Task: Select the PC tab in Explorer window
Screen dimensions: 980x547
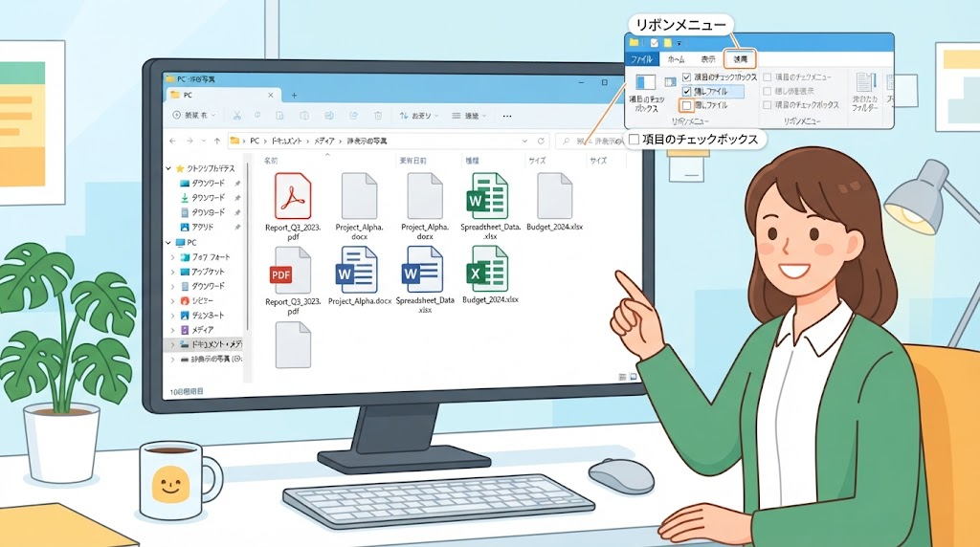Action: pyautogui.click(x=222, y=95)
